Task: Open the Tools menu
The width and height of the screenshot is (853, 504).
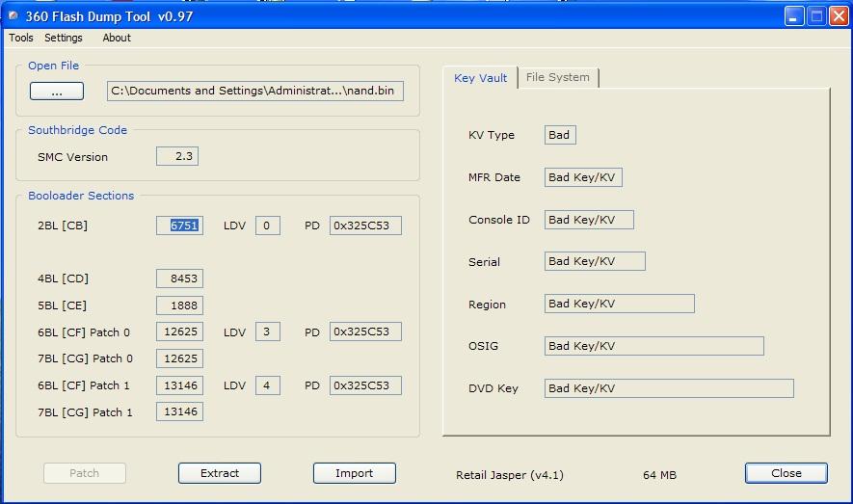Action: [21, 39]
